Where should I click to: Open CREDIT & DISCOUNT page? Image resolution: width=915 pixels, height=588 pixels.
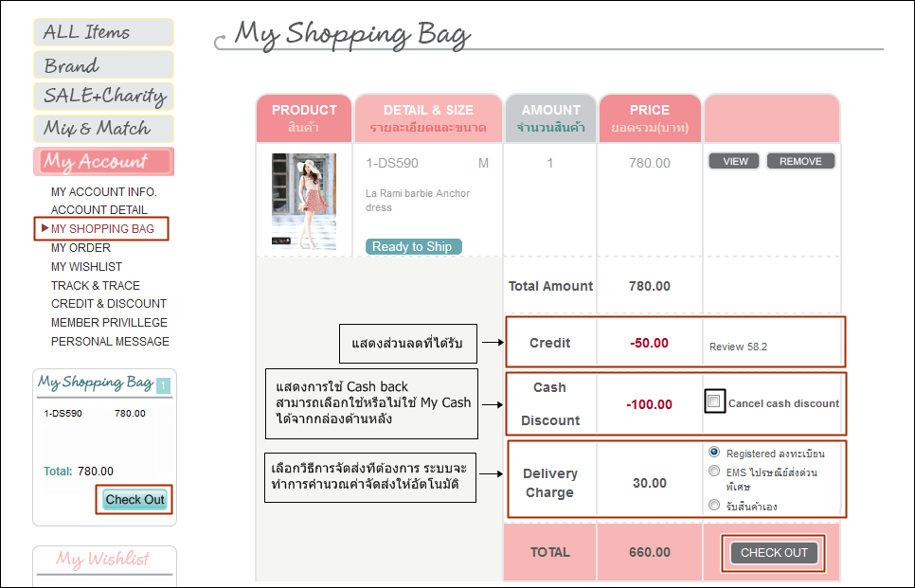click(108, 304)
